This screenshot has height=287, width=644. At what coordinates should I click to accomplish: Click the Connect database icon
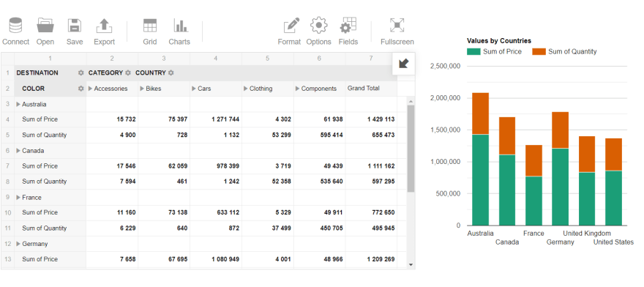coord(15,26)
